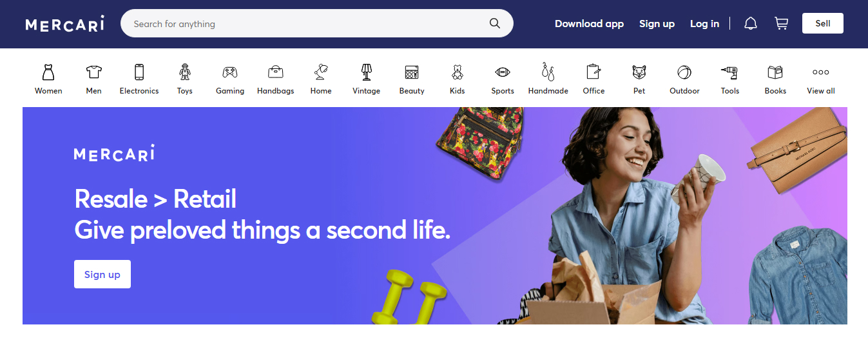
Task: Choose the Handbags category icon
Action: point(276,72)
